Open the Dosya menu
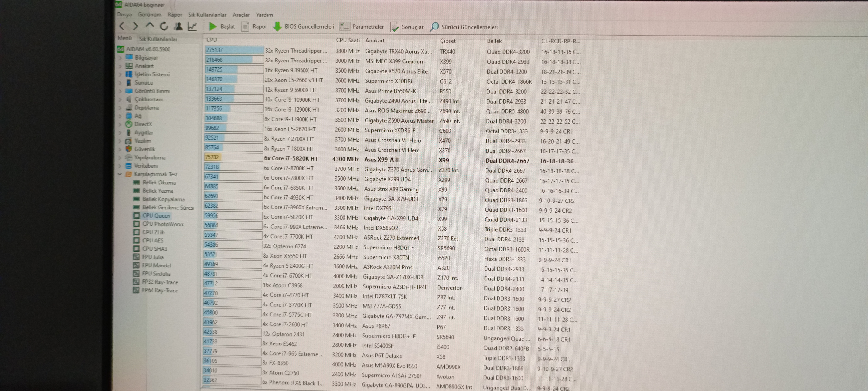Viewport: 868px width, 391px height. coord(124,15)
